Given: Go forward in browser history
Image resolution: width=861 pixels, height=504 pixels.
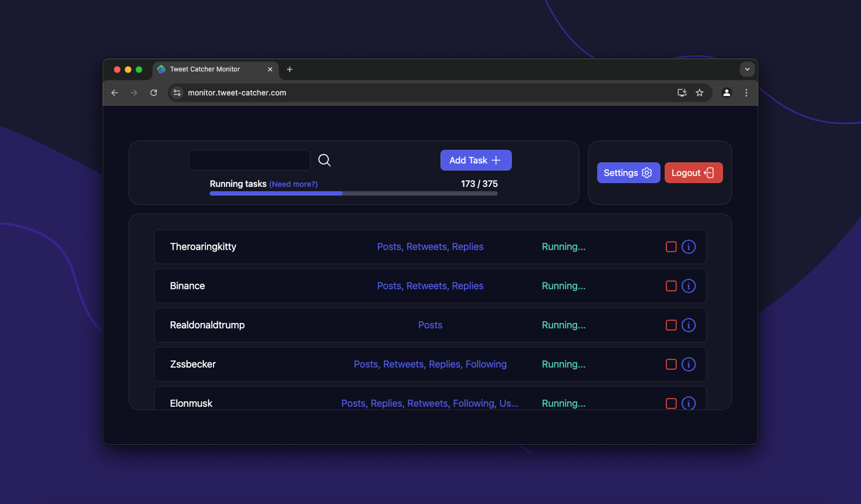Looking at the screenshot, I should (x=134, y=93).
